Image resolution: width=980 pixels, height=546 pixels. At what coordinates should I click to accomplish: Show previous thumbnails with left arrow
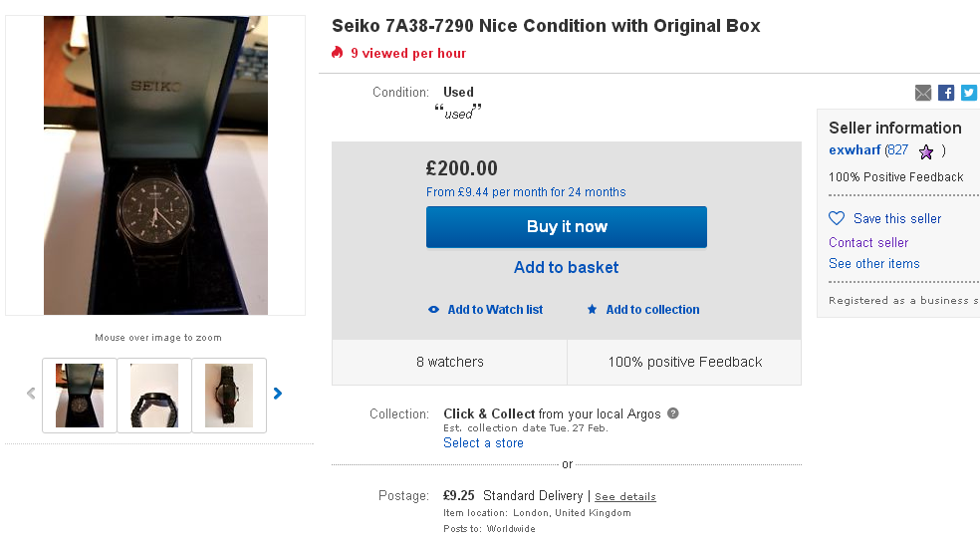coord(31,394)
